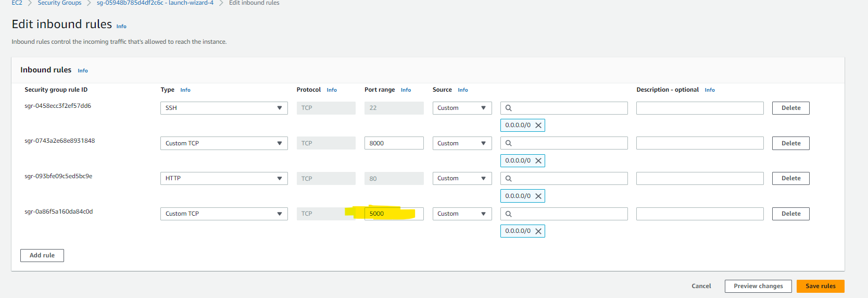Open Info link next to Description column
868x298 pixels.
710,90
